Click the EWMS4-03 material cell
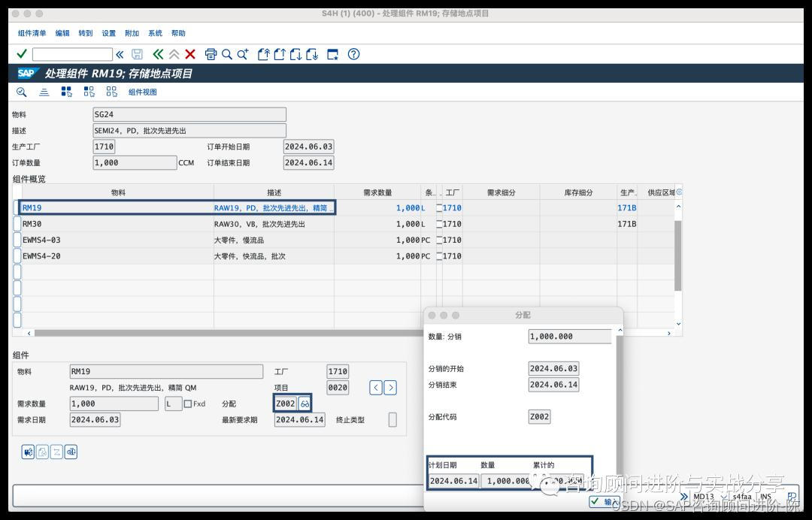This screenshot has width=812, height=520. 117,240
